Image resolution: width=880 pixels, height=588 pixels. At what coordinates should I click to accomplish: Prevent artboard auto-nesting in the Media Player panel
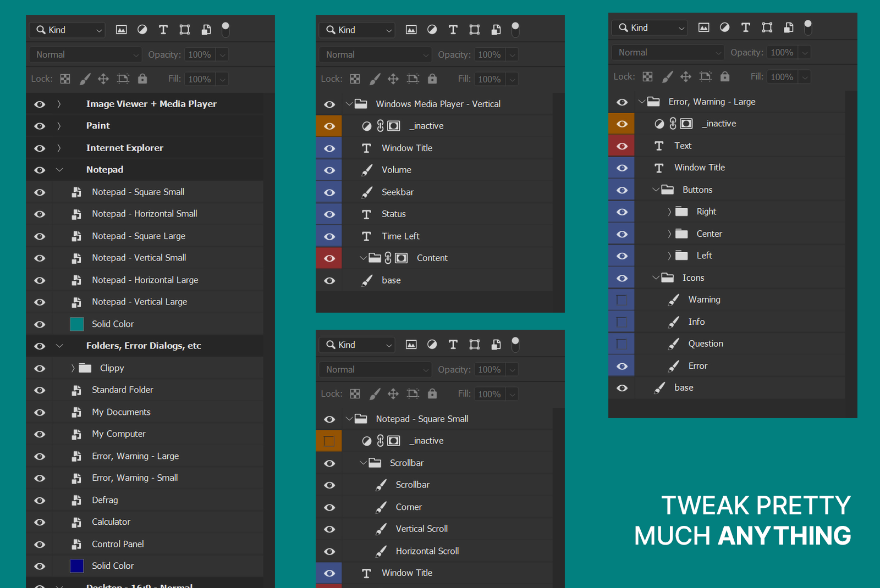413,79
